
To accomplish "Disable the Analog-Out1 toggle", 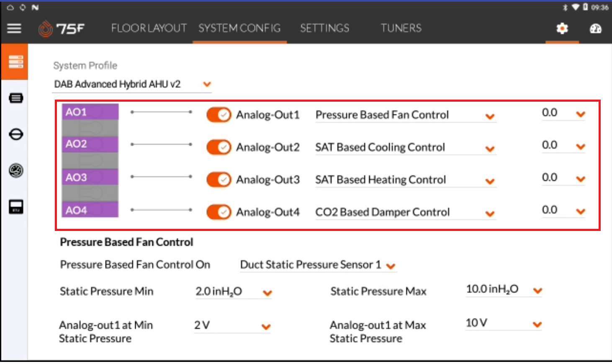I will point(219,115).
